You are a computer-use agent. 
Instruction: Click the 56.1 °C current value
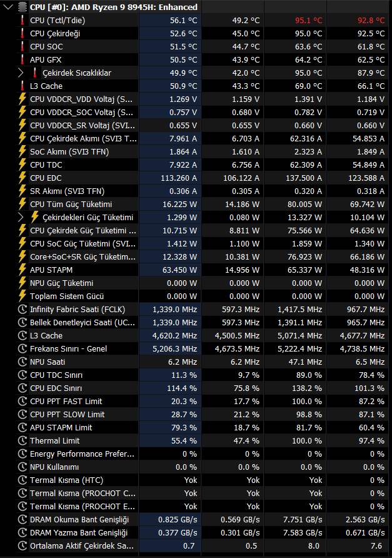click(x=184, y=20)
